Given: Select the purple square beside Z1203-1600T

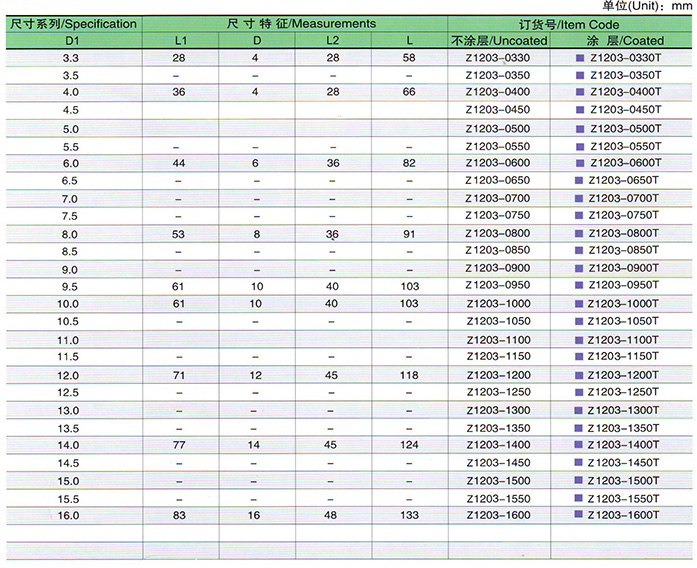Looking at the screenshot, I should pyautogui.click(x=580, y=513).
